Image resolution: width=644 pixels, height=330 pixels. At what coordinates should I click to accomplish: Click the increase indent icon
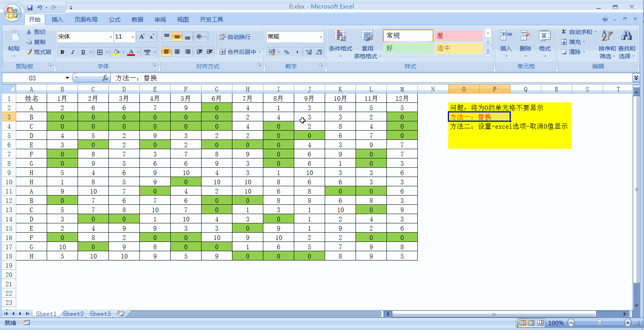point(210,52)
